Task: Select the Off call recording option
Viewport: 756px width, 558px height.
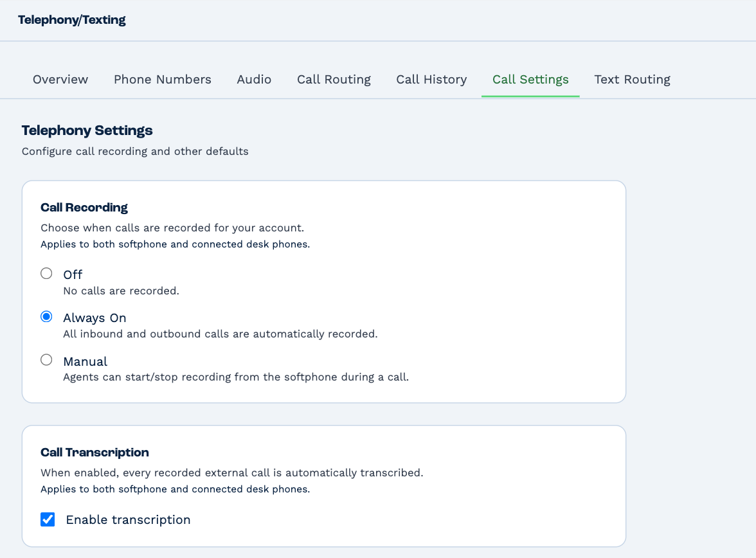Action: 46,273
